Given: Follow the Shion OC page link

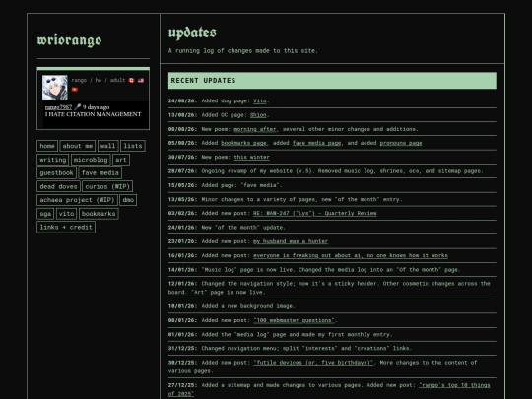Looking at the screenshot, I should (258, 115).
